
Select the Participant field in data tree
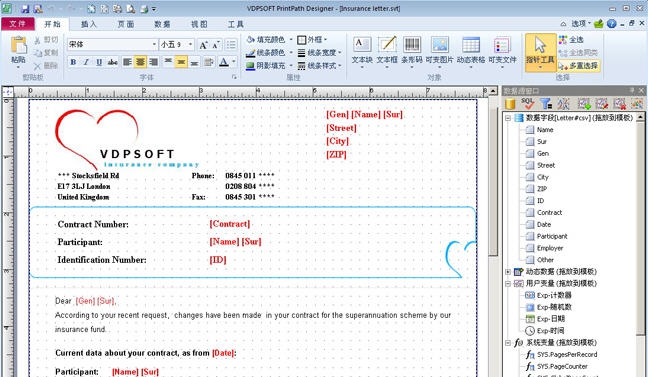point(552,236)
